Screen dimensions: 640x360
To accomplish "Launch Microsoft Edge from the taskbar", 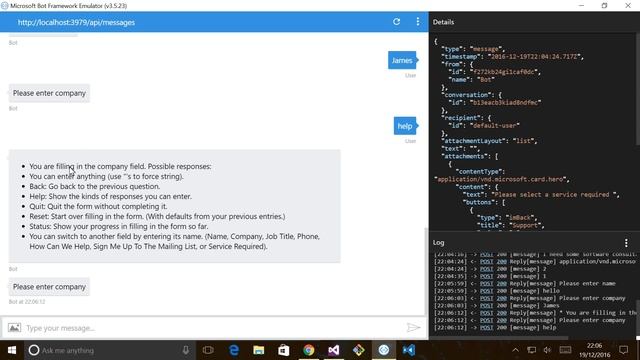I will [234, 350].
